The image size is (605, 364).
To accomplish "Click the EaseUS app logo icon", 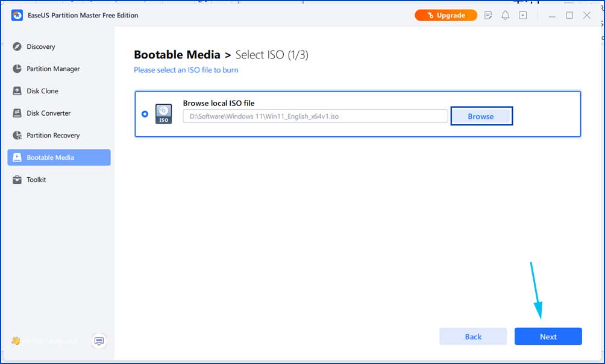I will (x=17, y=16).
